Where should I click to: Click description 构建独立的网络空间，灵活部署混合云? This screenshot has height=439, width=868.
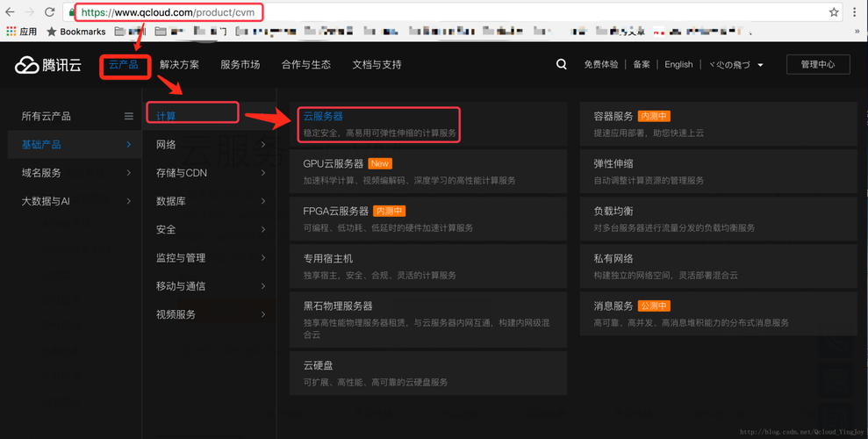666,275
